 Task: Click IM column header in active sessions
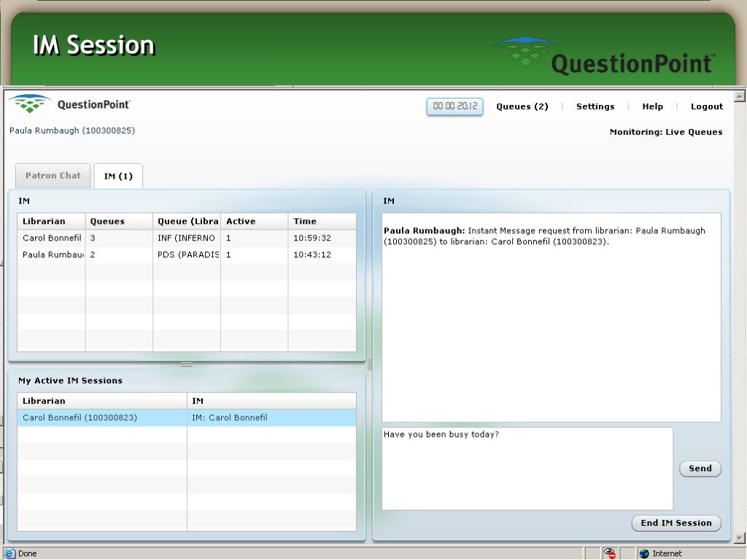click(x=271, y=400)
